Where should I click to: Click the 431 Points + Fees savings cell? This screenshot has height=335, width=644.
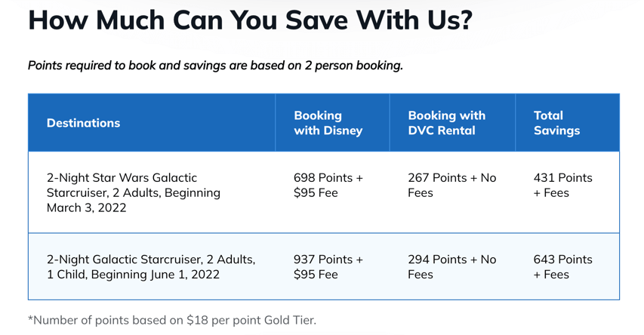point(562,185)
